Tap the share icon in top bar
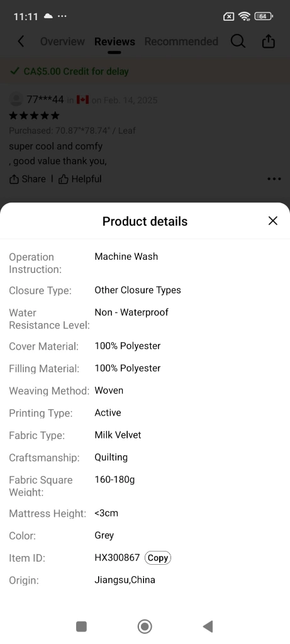Image resolution: width=290 pixels, height=644 pixels. [x=268, y=41]
